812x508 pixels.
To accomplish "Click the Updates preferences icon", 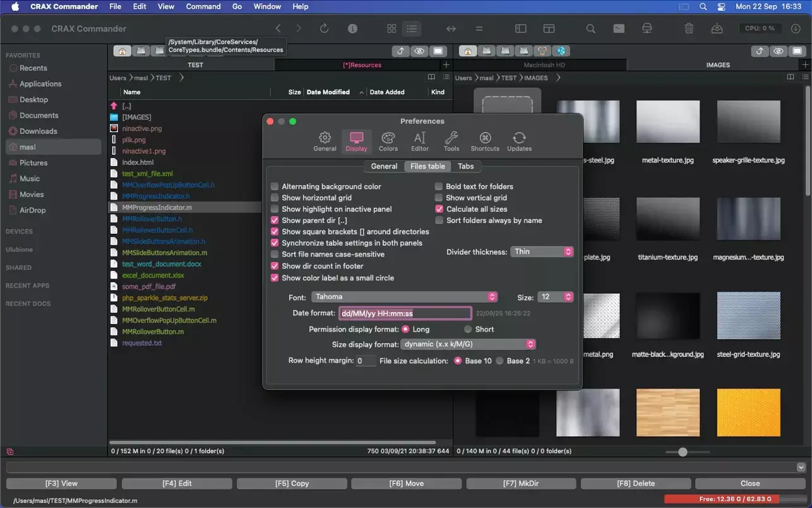I will click(x=519, y=142).
